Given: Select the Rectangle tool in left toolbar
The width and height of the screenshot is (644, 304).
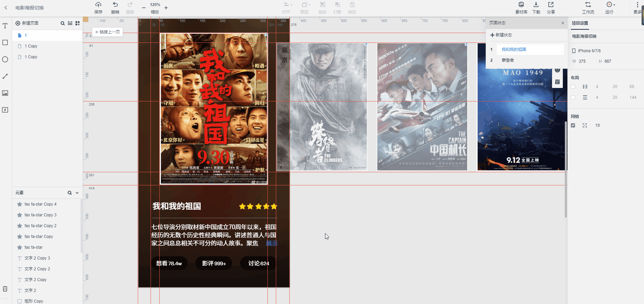Looking at the screenshot, I should 5,42.
